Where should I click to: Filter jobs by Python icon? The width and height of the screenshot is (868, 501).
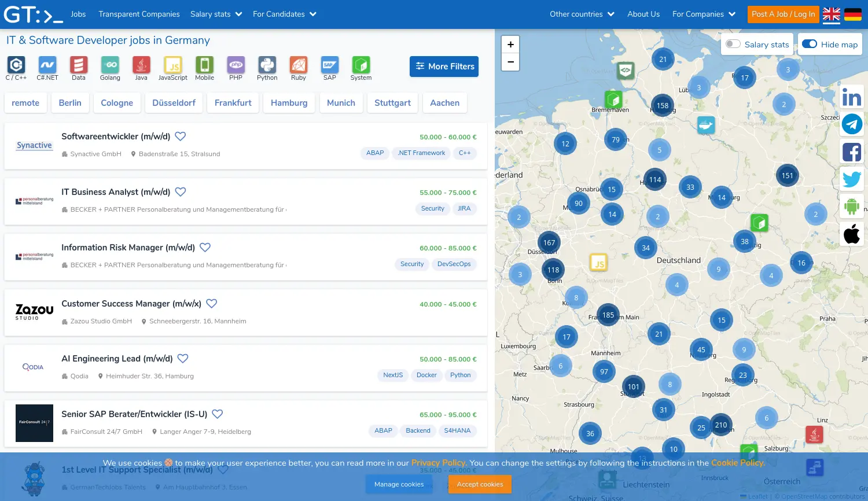pos(267,65)
